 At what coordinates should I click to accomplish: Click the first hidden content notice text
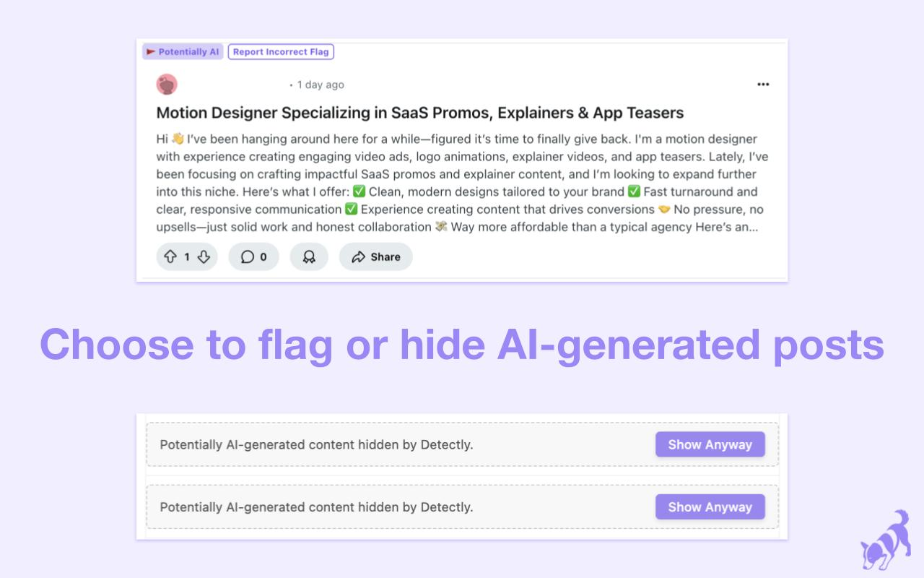(x=316, y=444)
